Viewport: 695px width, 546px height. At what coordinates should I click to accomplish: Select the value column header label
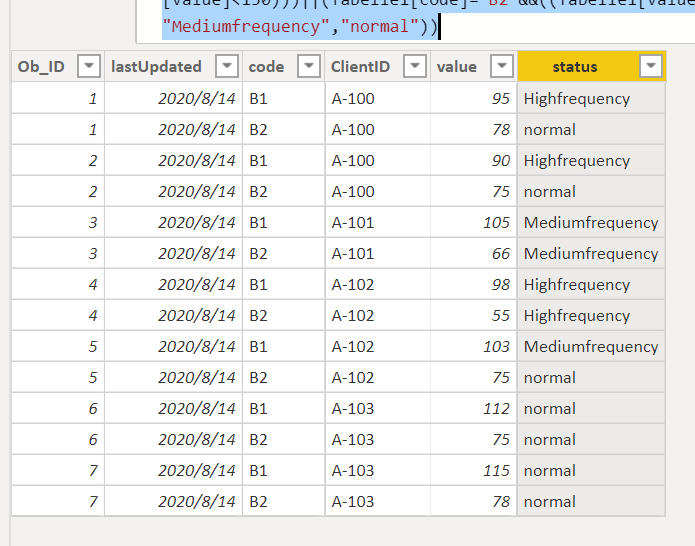click(x=457, y=67)
